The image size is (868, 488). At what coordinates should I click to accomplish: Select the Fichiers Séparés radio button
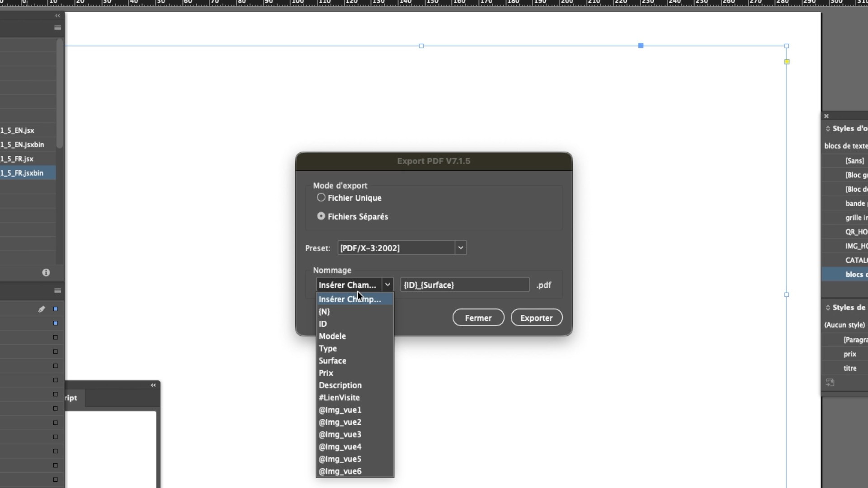321,216
